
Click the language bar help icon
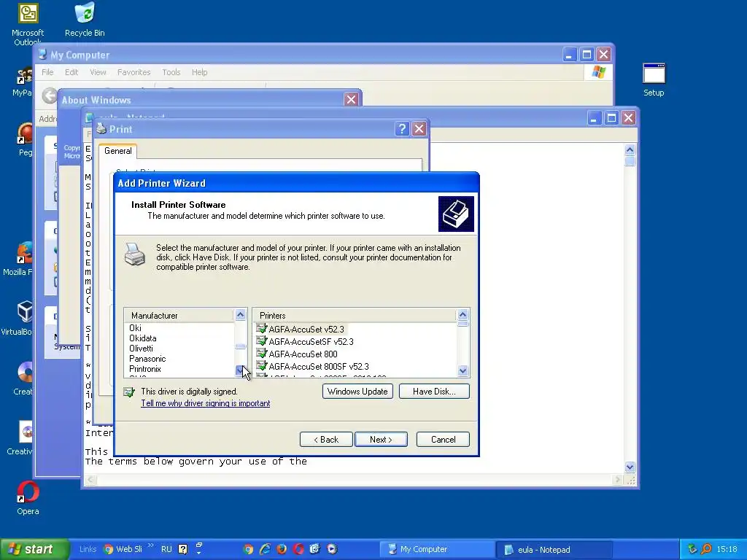[183, 549]
